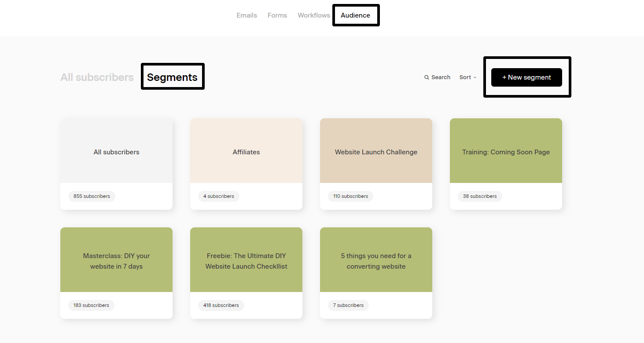Open the 5 things you need segment
The width and height of the screenshot is (644, 343).
tap(376, 273)
